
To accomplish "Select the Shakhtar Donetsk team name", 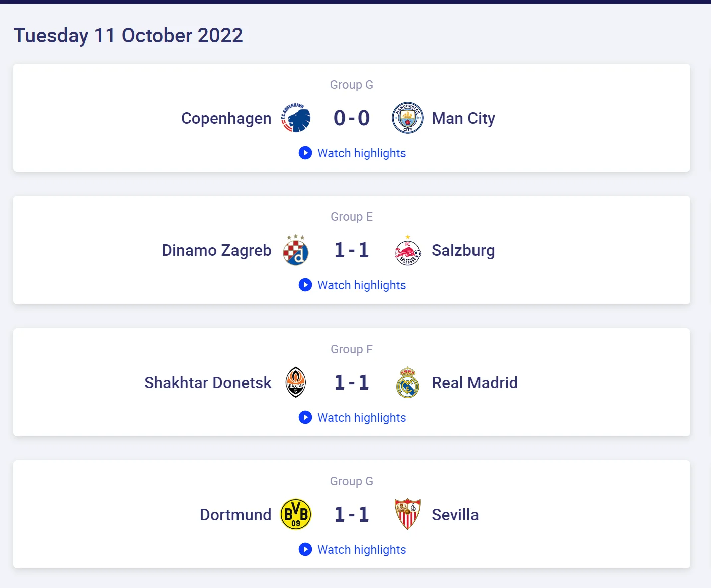I will (207, 383).
